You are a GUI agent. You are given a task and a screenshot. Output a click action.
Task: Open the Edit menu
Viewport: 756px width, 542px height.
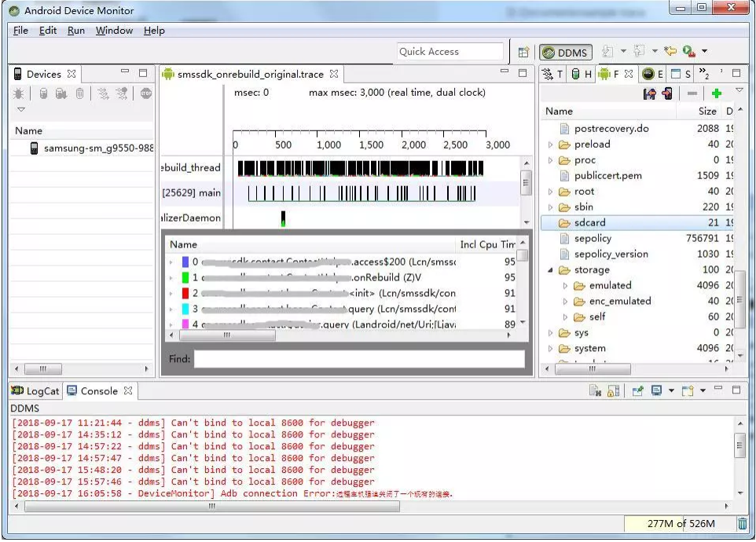(x=48, y=31)
